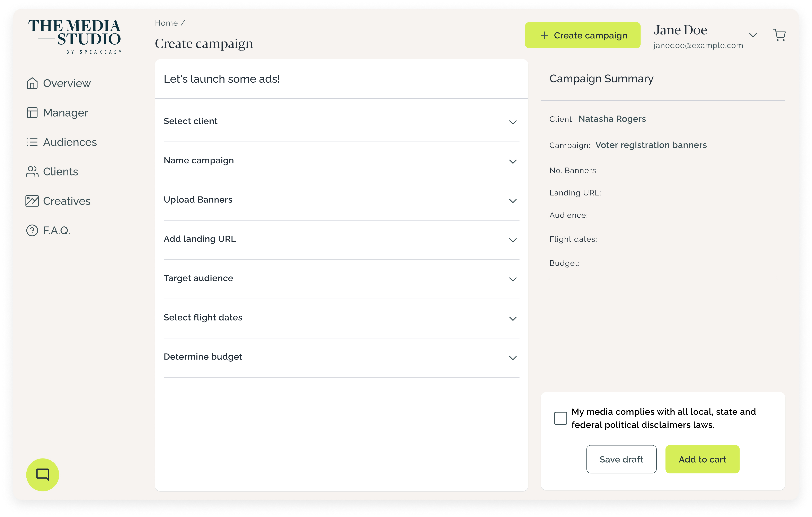This screenshot has width=812, height=517.
Task: Click the Manager layout icon
Action: (x=32, y=112)
